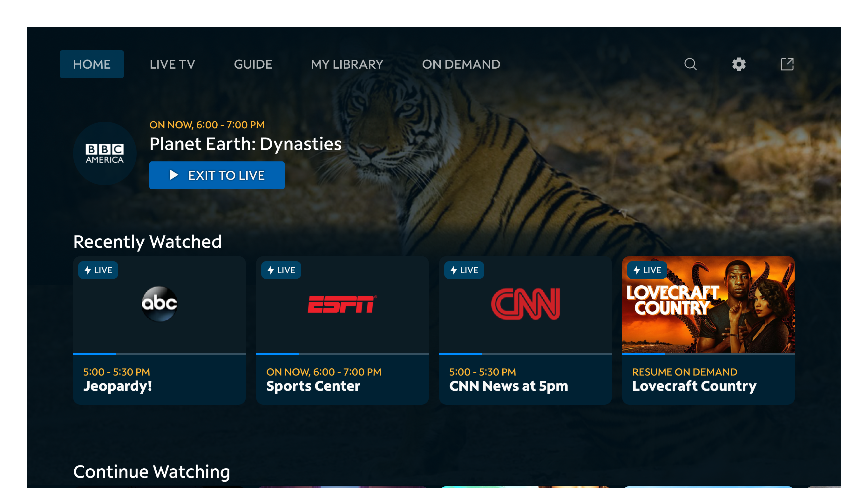Open the Sports Center card title
The height and width of the screenshot is (488, 868).
[313, 386]
